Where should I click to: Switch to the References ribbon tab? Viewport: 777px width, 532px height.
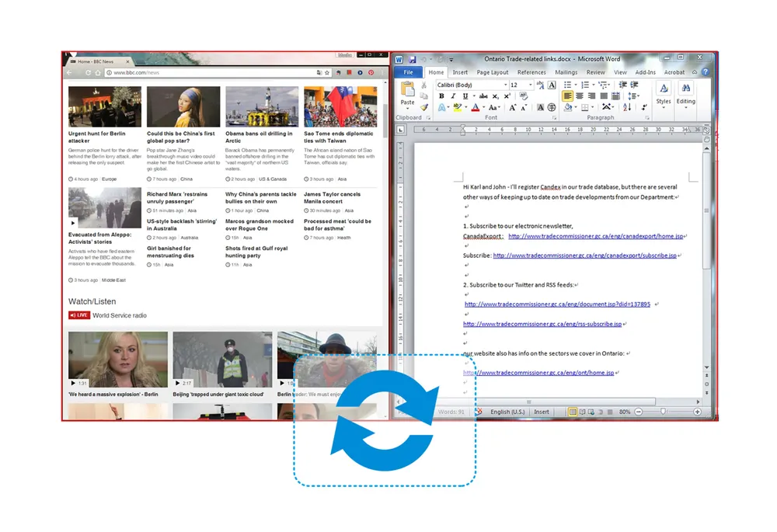coord(531,72)
